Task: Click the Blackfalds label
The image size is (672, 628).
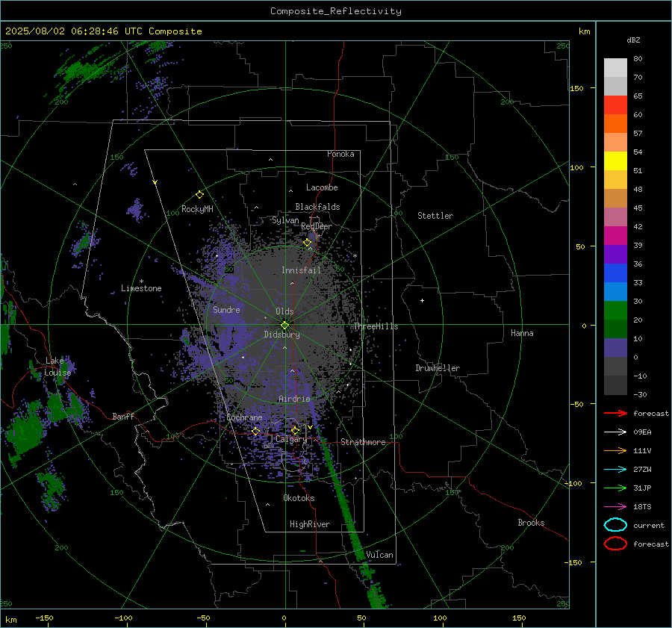Action: (317, 207)
